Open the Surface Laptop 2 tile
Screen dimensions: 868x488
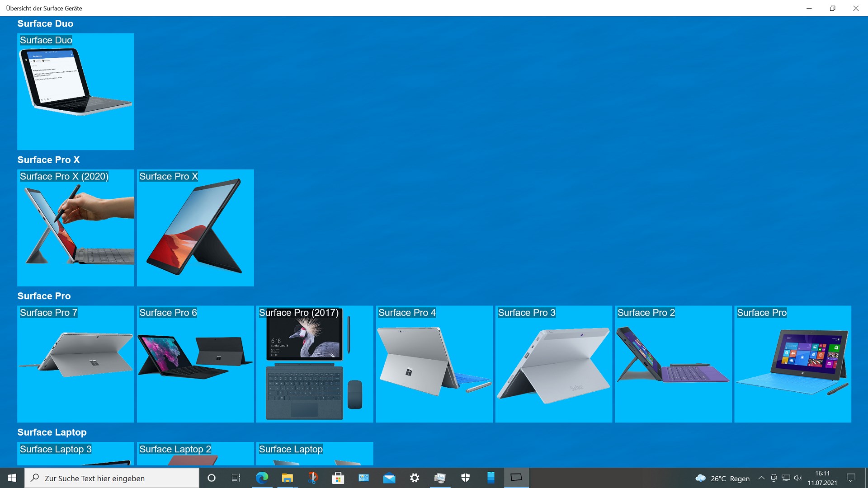(195, 454)
